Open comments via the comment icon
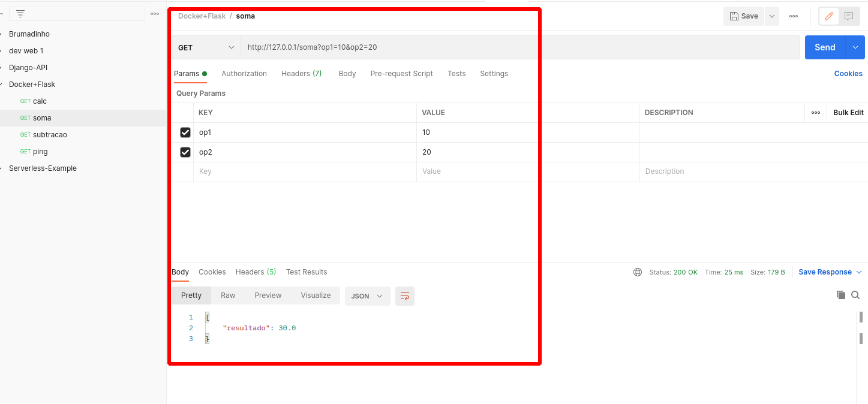This screenshot has height=404, width=868. tap(848, 16)
